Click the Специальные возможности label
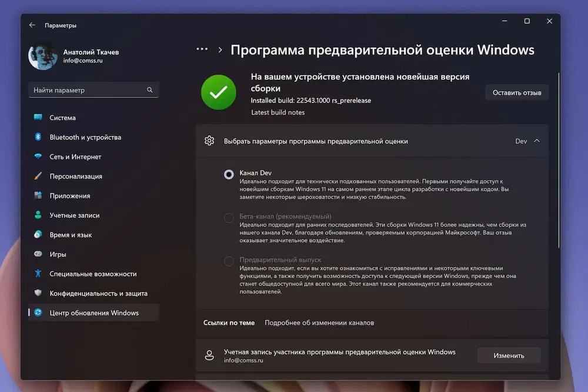 click(93, 274)
